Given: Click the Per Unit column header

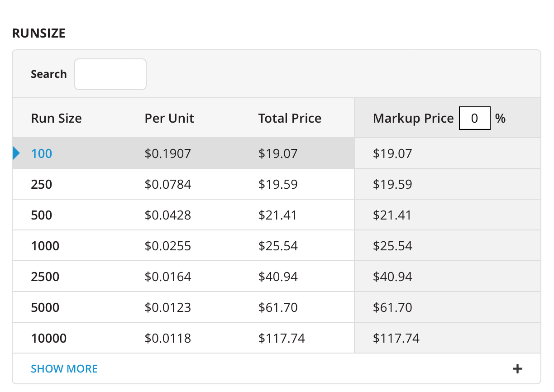Looking at the screenshot, I should 169,119.
